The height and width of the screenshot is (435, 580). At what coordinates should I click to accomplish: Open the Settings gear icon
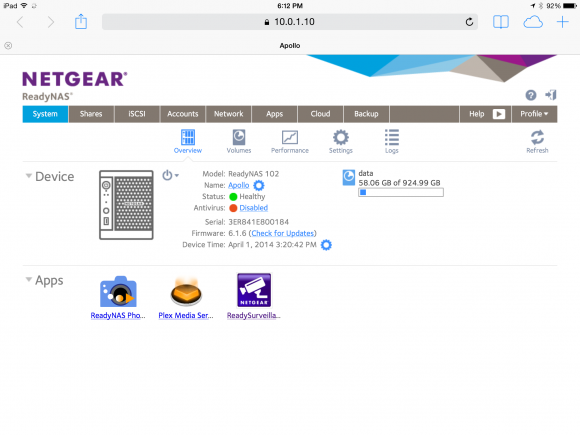341,137
